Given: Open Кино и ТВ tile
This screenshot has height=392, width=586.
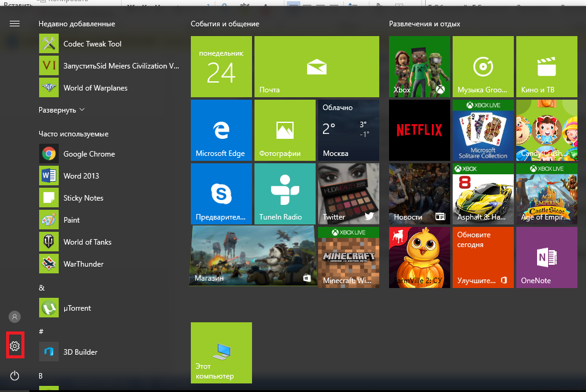Looking at the screenshot, I should (x=546, y=67).
